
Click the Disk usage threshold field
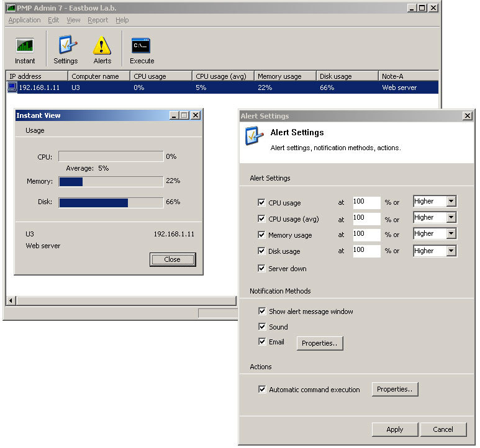pyautogui.click(x=366, y=251)
